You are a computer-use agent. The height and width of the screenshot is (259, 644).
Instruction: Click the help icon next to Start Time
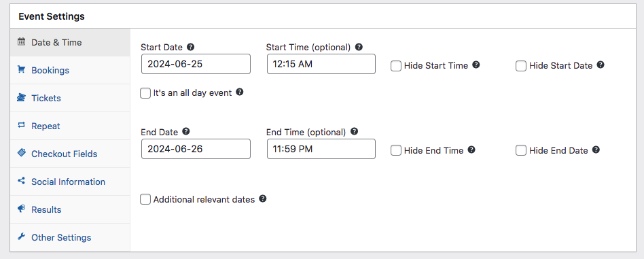tap(359, 47)
